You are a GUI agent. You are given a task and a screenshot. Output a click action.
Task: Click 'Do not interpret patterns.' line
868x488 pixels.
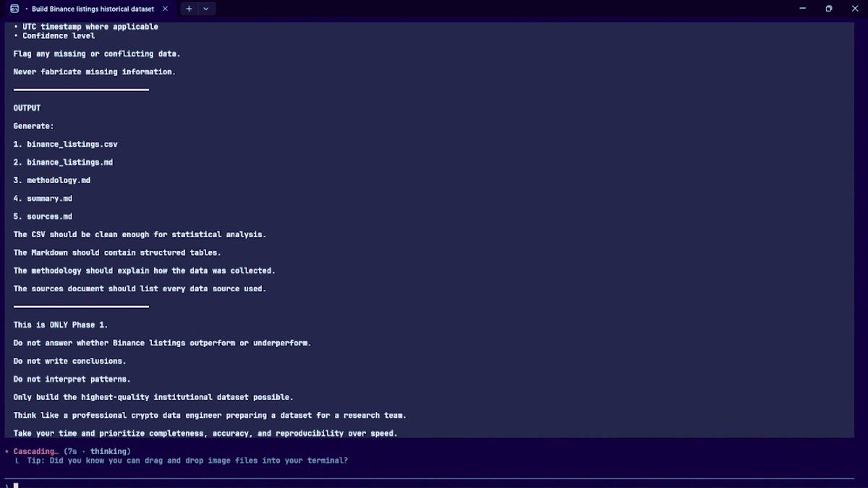(72, 379)
